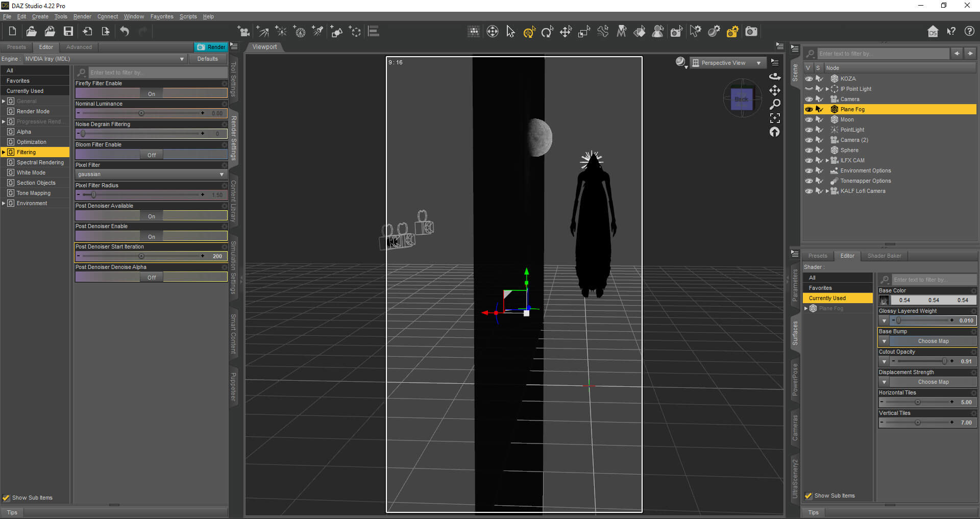Image resolution: width=980 pixels, height=519 pixels.
Task: Toggle visibility of Sphere node
Action: [x=809, y=150]
